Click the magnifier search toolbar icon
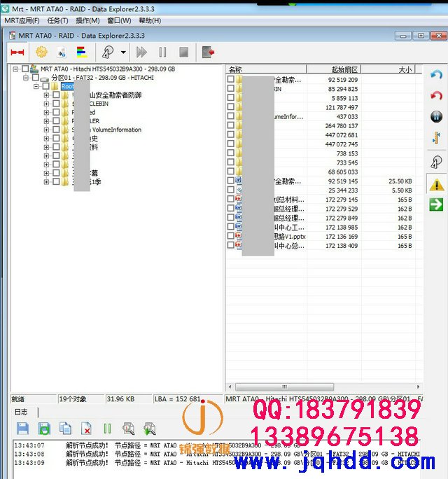448x479 pixels. [108, 53]
